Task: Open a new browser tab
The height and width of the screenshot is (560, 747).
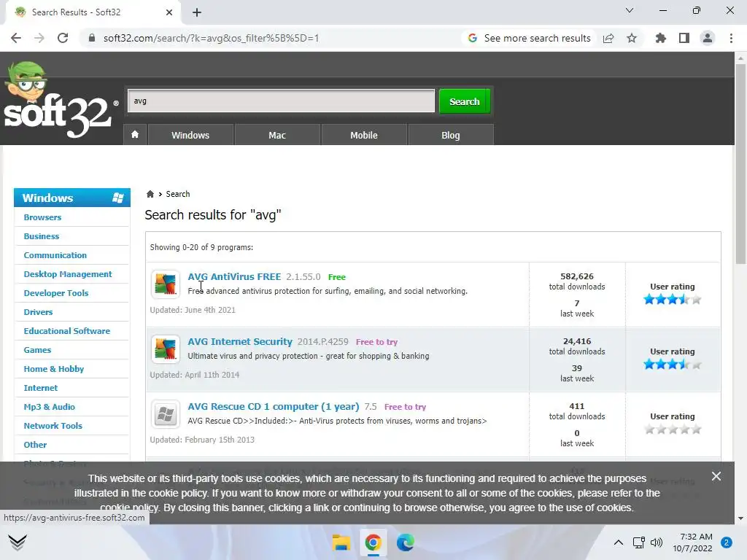Action: 197,12
